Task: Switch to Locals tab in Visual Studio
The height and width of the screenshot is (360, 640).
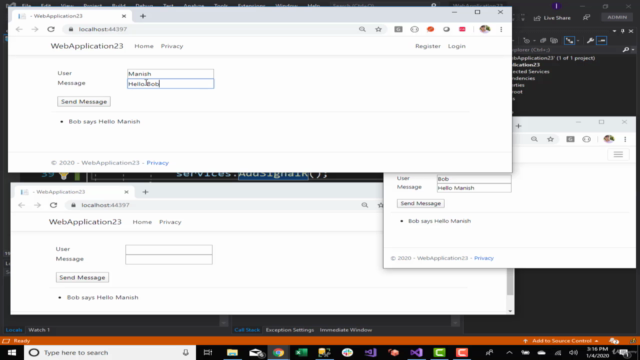Action: point(13,330)
